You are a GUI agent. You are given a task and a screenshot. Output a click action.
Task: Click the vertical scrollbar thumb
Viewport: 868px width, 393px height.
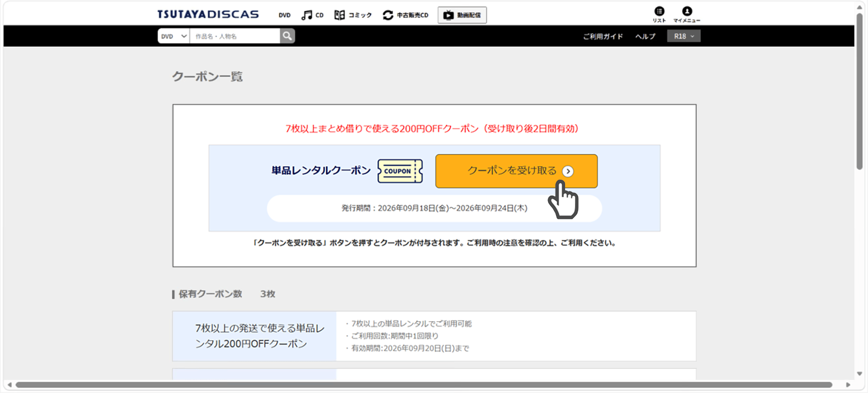(859, 91)
